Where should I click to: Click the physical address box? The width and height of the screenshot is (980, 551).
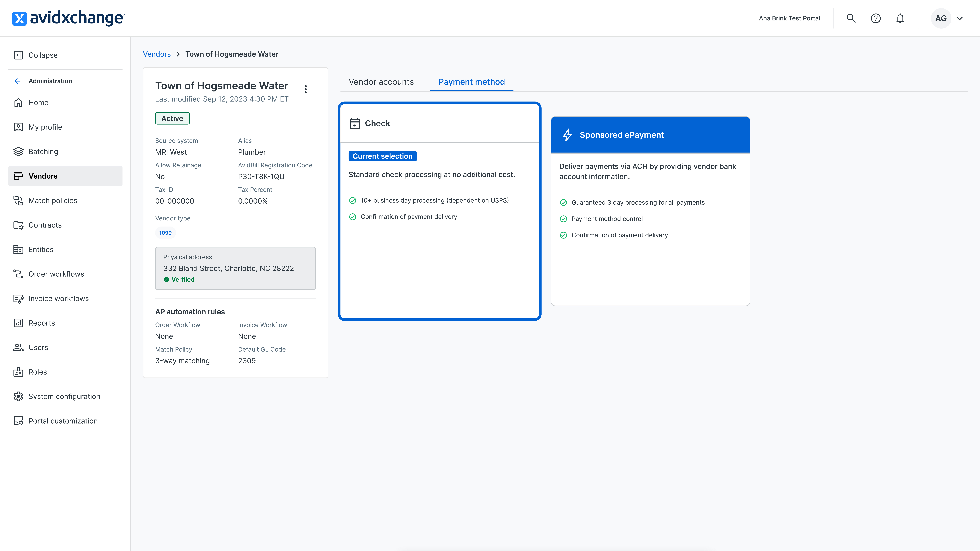[x=235, y=269]
